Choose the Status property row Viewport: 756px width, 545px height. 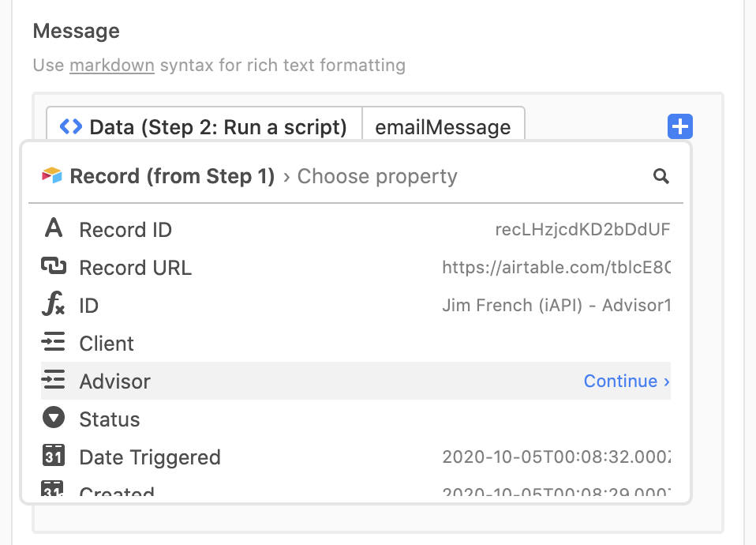[x=356, y=419]
